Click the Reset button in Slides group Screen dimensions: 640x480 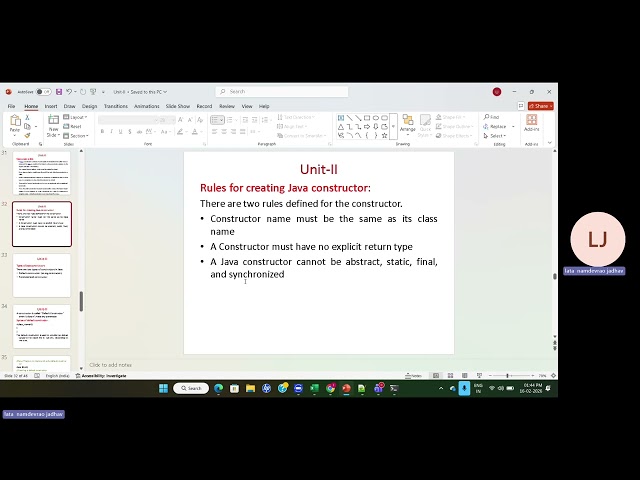tap(76, 126)
